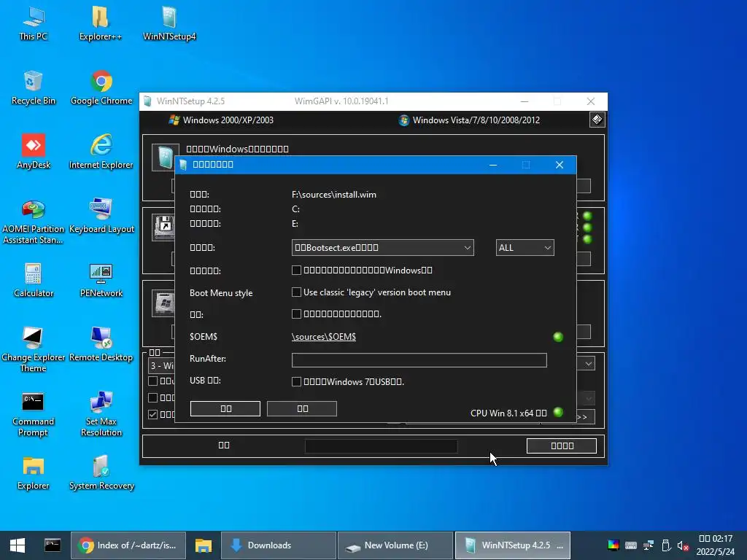Open Explorer desktop icon
This screenshot has width=747, height=560.
(x=34, y=474)
